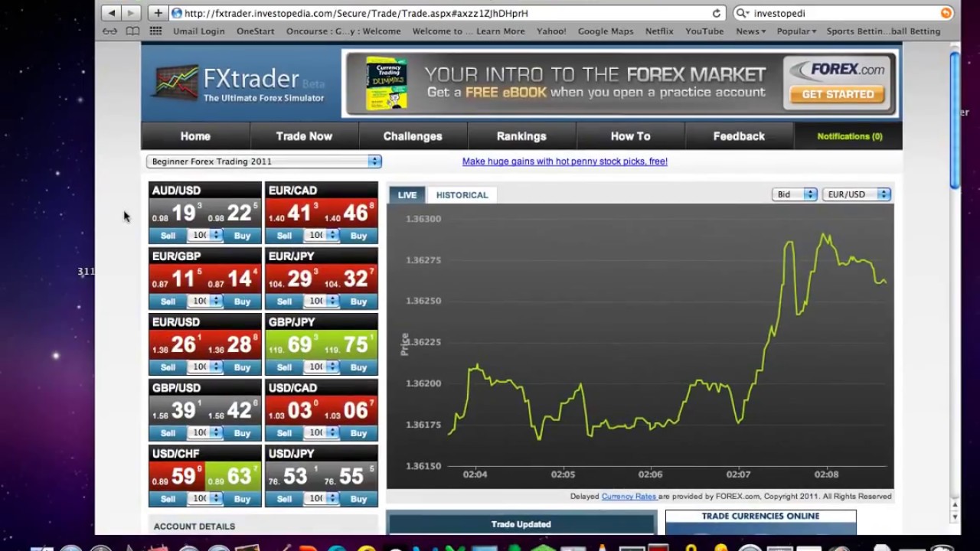Image resolution: width=980 pixels, height=551 pixels.
Task: Click Sell on EUR/USD
Action: tap(168, 367)
